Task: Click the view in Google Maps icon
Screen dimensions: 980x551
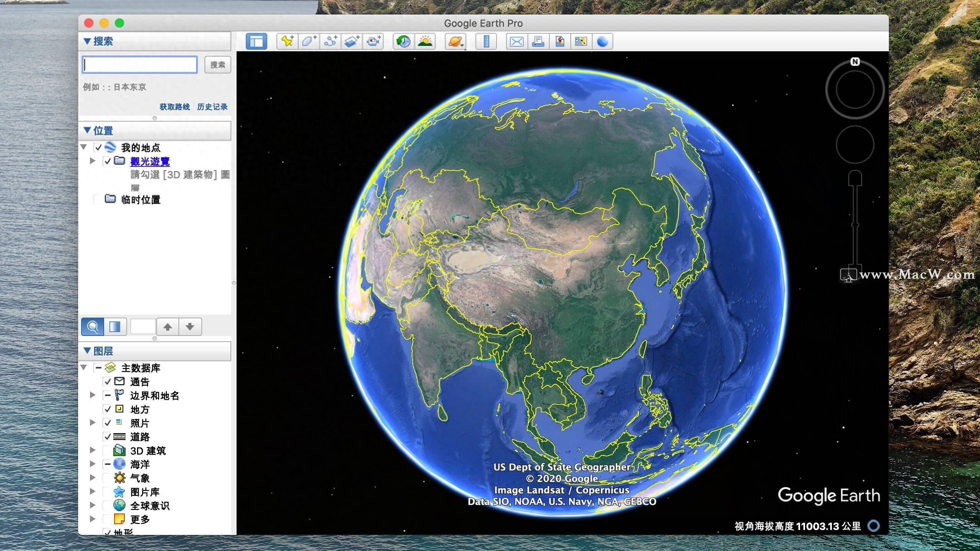Action: [581, 41]
